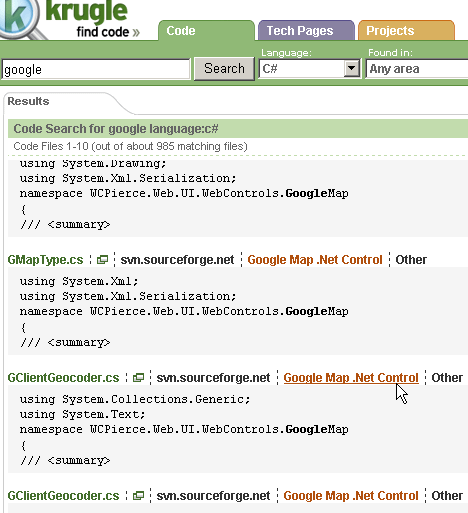Screen dimensions: 468x513
Task: Click 'using System.Text;' code line
Action: tap(83, 414)
